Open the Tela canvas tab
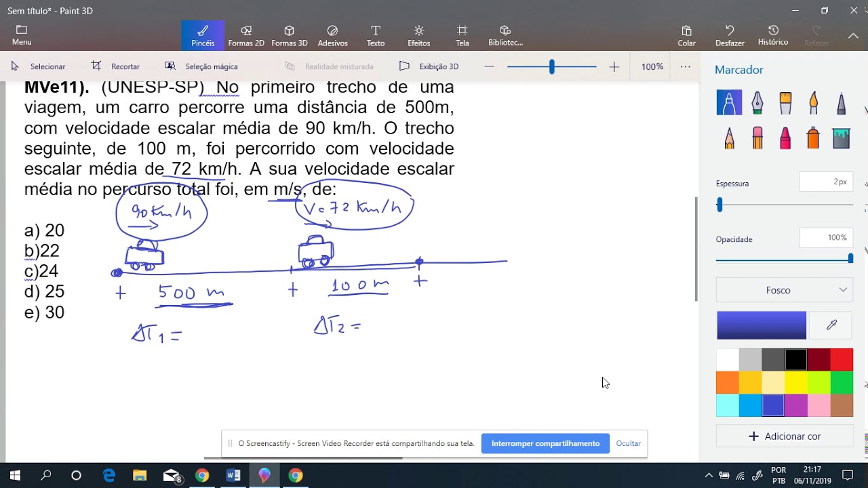Screen dimensions: 868x488 462,36
